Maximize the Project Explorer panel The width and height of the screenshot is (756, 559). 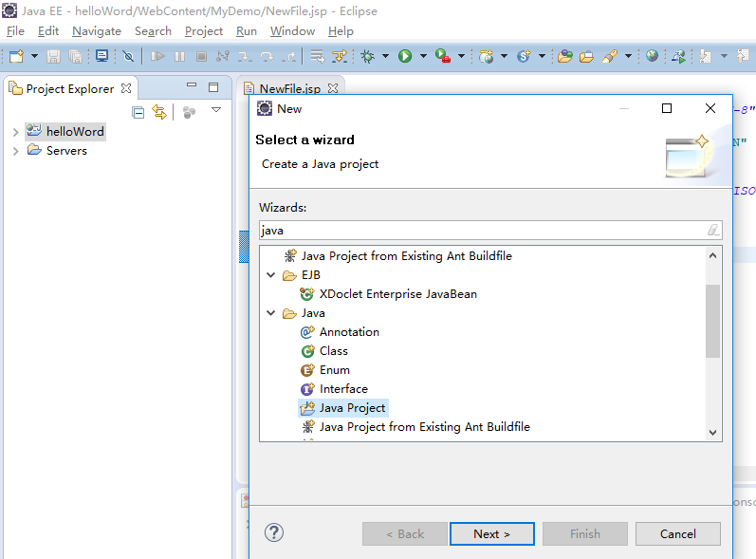pos(213,86)
